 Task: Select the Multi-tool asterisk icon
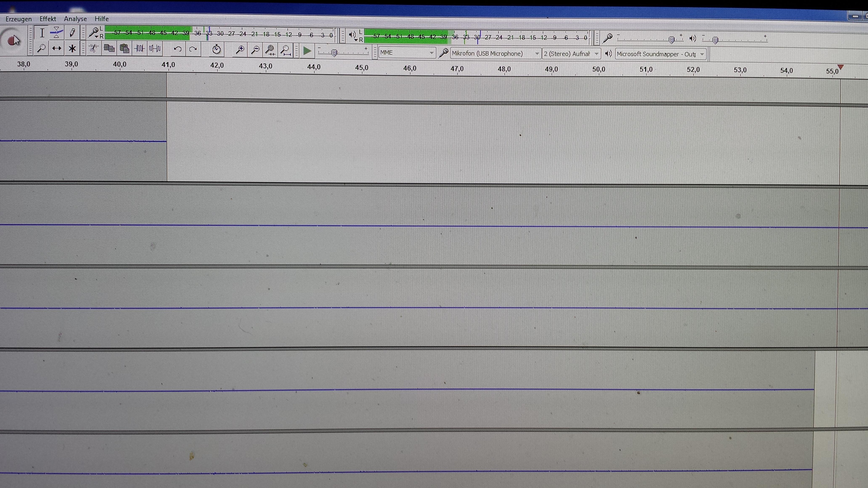(x=72, y=49)
